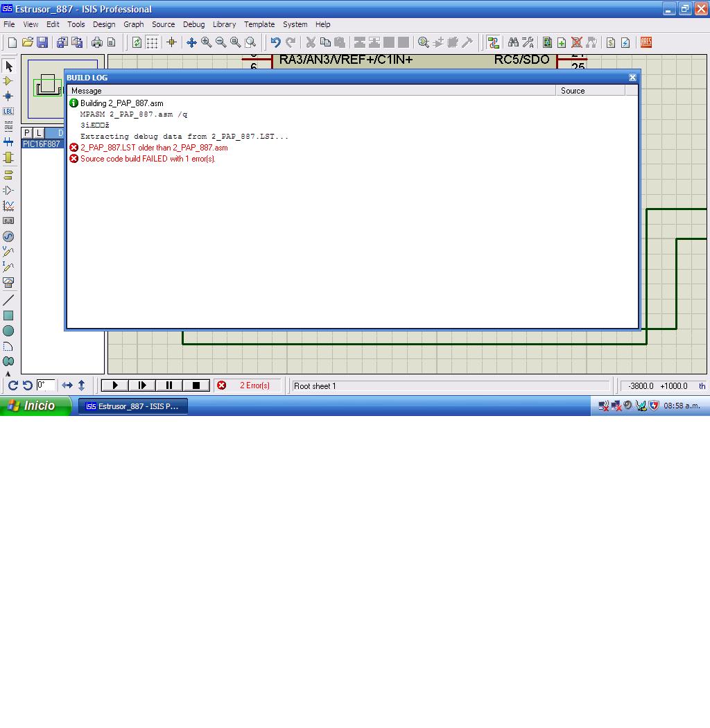Select graph mode in sidebar
Image resolution: width=710 pixels, height=728 pixels.
[x=8, y=206]
